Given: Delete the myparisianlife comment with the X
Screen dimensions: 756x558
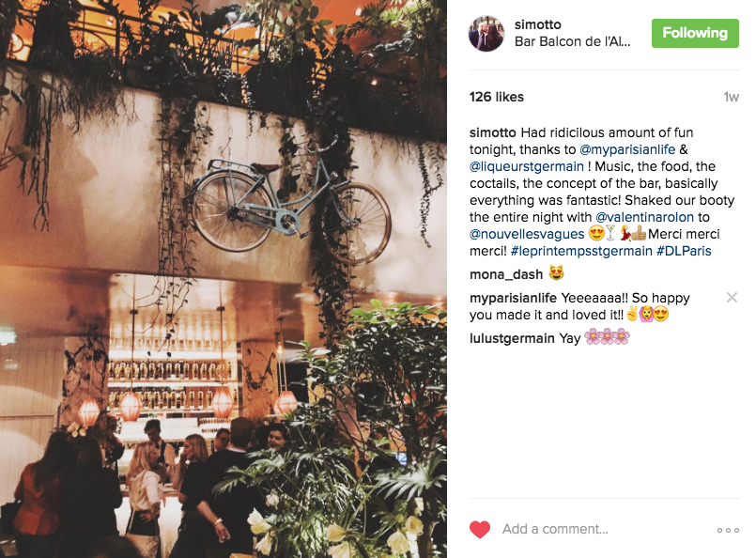Looking at the screenshot, I should click(732, 298).
